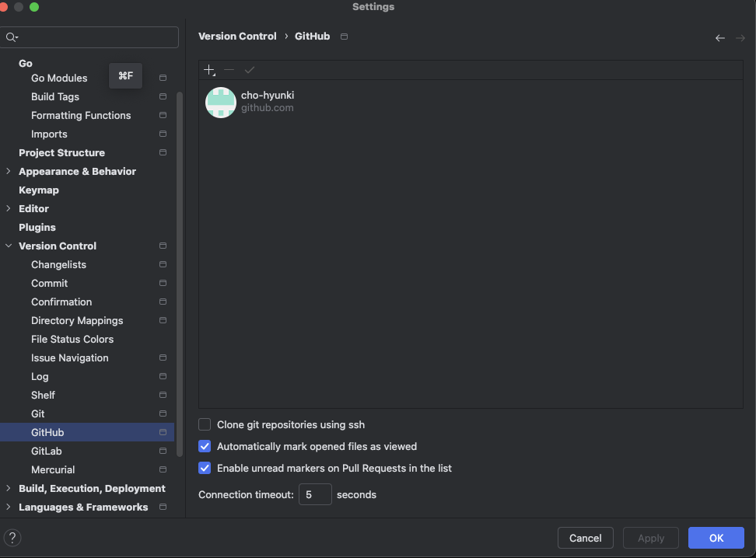Viewport: 756px width, 558px height.
Task: Select cho-hyunki account name
Action: tap(268, 95)
